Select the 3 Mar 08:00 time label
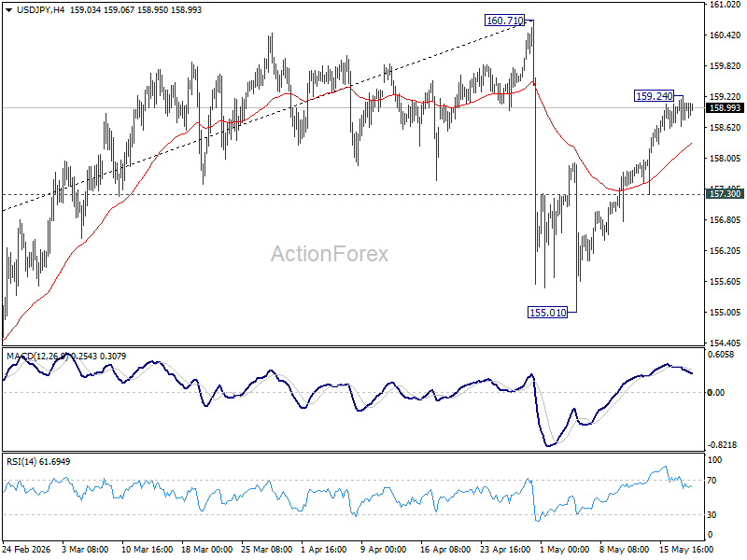Viewport: 747px width, 560px height. 85,550
